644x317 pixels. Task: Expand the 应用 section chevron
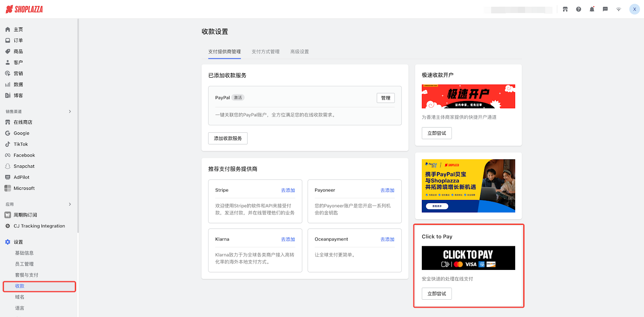70,204
